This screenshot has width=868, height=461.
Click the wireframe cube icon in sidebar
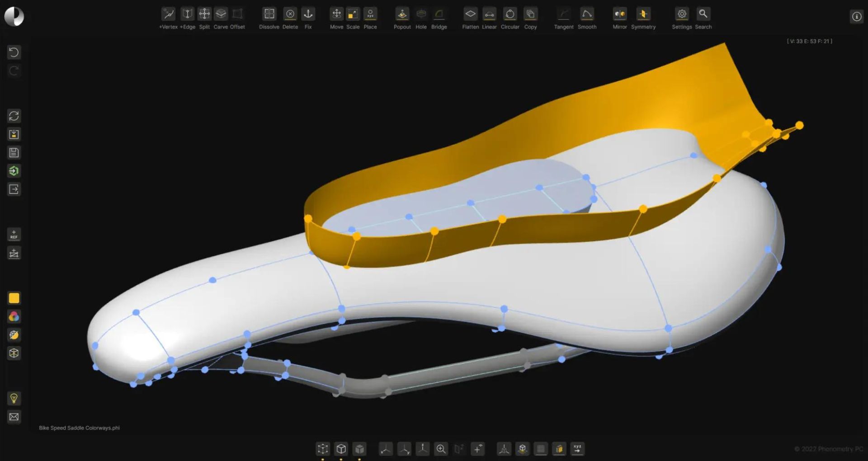14,353
